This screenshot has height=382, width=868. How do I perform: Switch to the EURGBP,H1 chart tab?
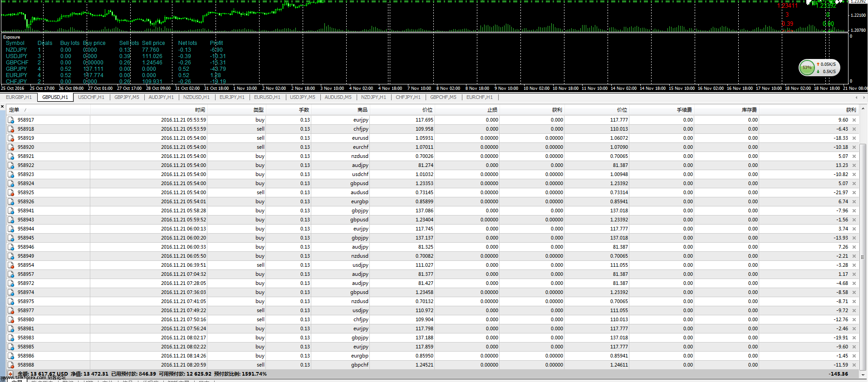19,98
